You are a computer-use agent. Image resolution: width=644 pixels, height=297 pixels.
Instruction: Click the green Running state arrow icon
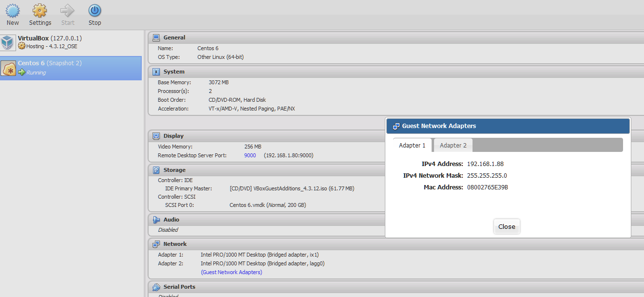(x=21, y=73)
